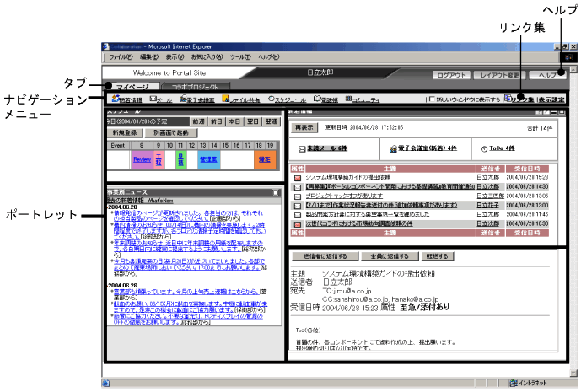Click the ログアウト button

tap(451, 75)
